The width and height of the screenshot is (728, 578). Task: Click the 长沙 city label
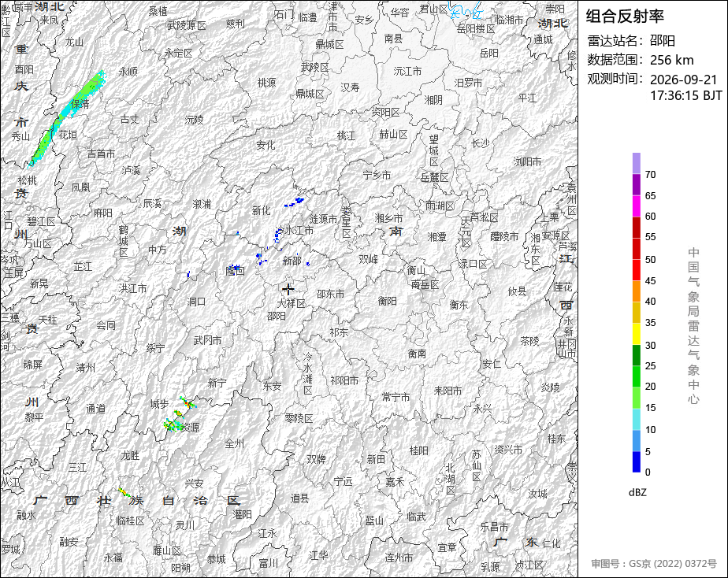click(x=480, y=144)
